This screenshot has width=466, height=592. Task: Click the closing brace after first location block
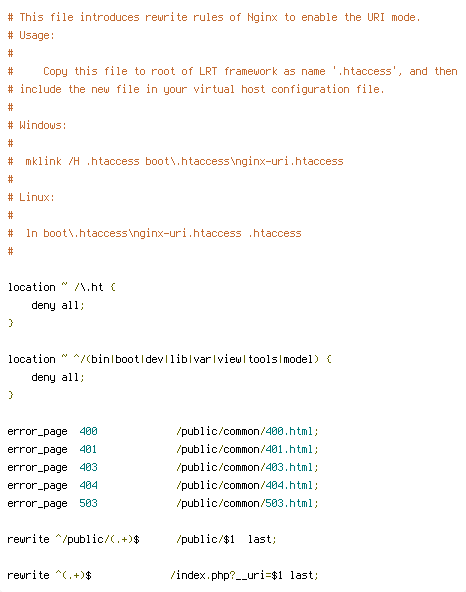pyautogui.click(x=11, y=323)
